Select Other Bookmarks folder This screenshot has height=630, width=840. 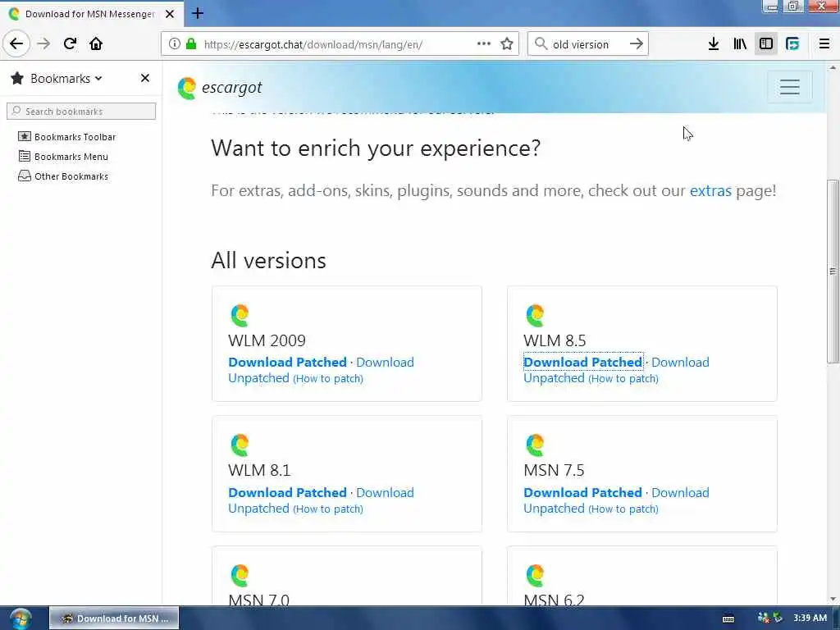click(x=63, y=176)
